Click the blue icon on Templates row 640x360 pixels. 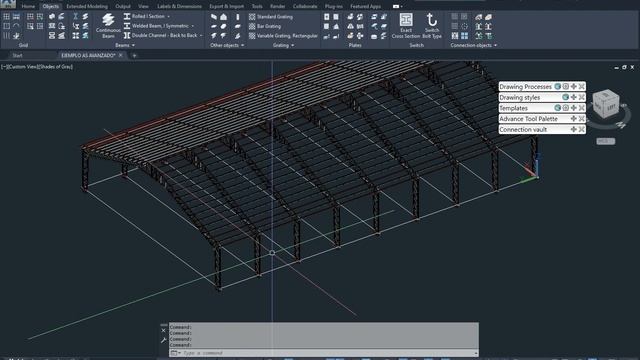pyautogui.click(x=557, y=108)
